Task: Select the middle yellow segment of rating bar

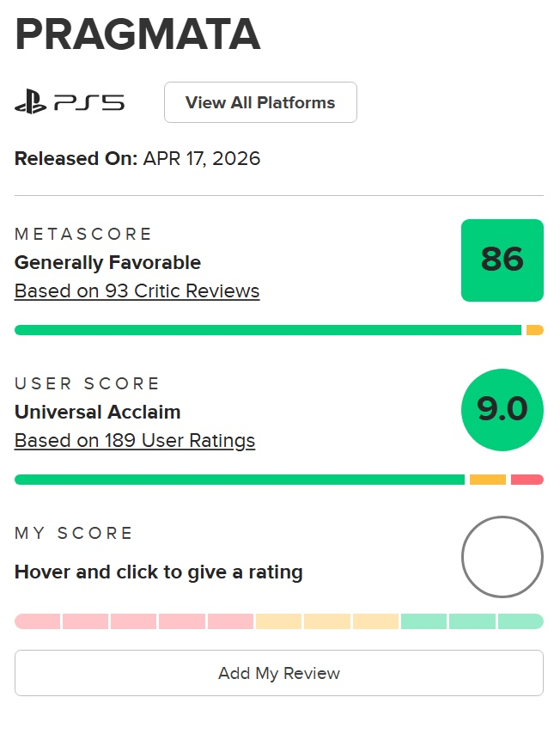Action: 327,621
